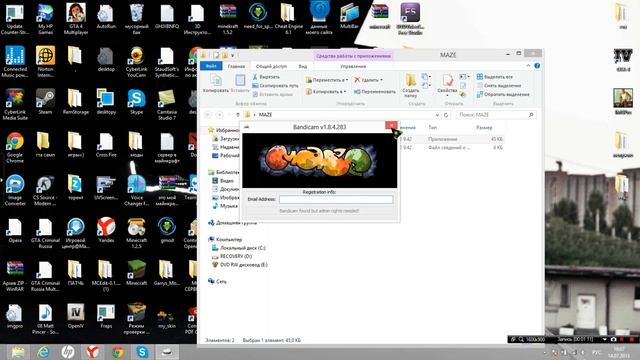Click Скопировать путь in the ribbon

tap(275, 86)
